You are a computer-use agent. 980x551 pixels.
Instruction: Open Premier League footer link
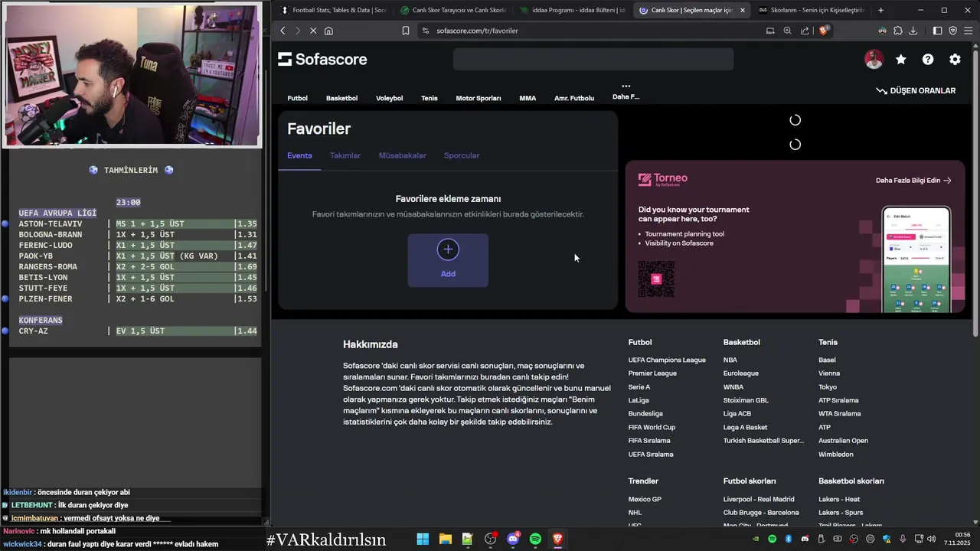[x=652, y=373]
